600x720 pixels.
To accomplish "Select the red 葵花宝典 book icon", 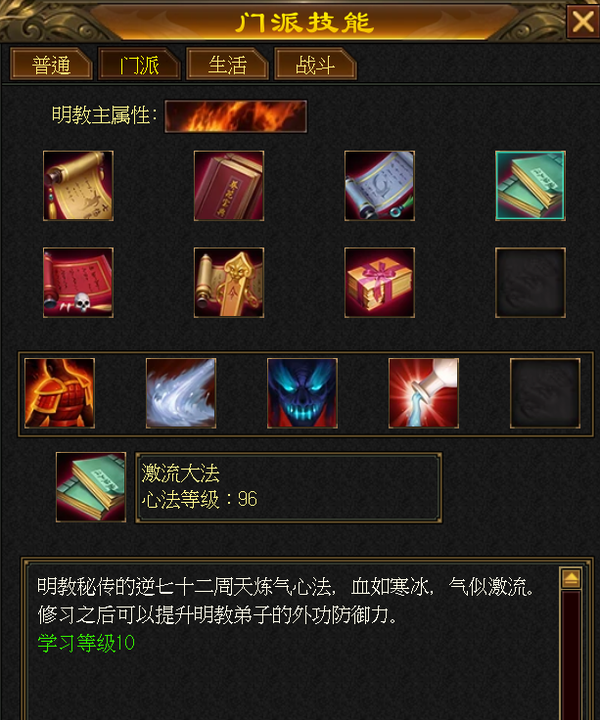I will [229, 186].
